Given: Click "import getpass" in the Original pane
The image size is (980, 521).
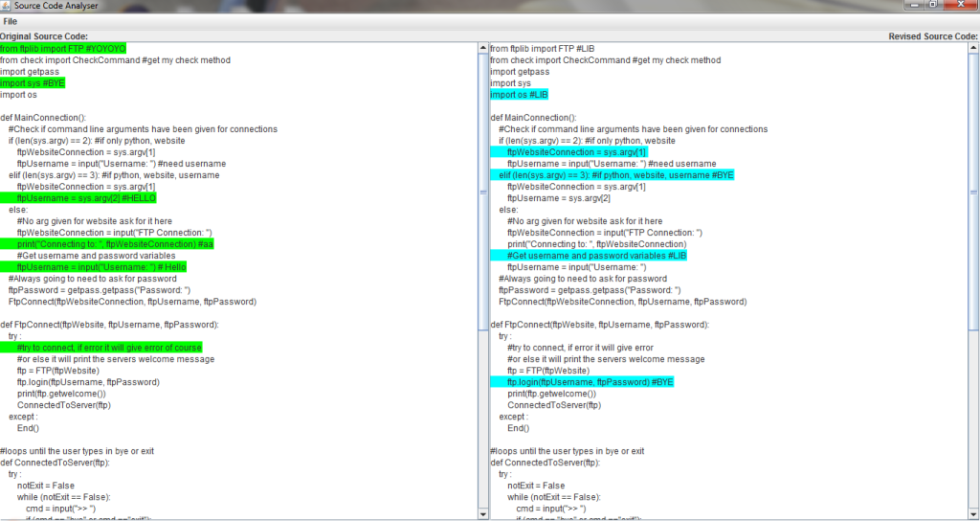Looking at the screenshot, I should [30, 72].
